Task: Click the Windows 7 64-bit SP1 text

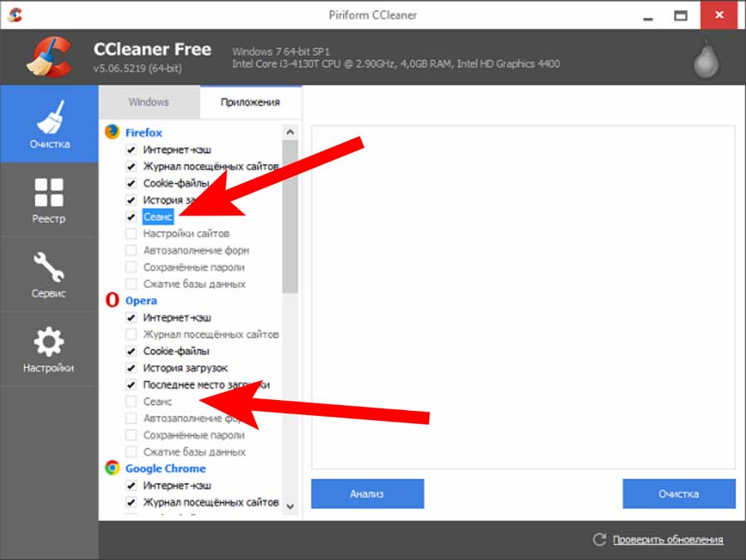Action: [281, 51]
